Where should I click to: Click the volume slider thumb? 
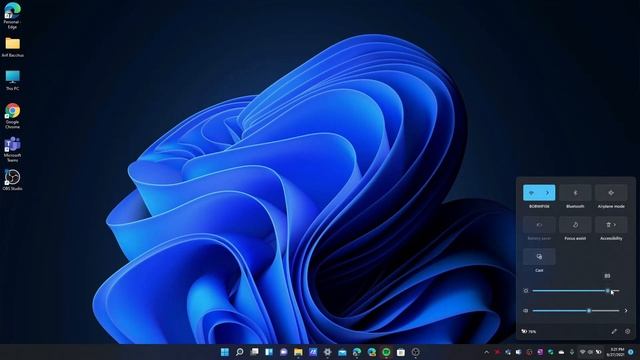click(589, 311)
